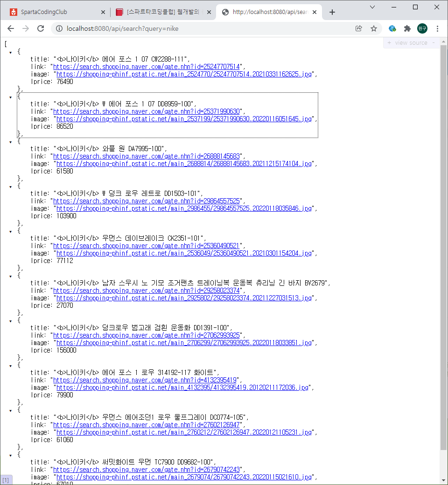
Task: Open gate link with id=29258023374
Action: (147, 291)
